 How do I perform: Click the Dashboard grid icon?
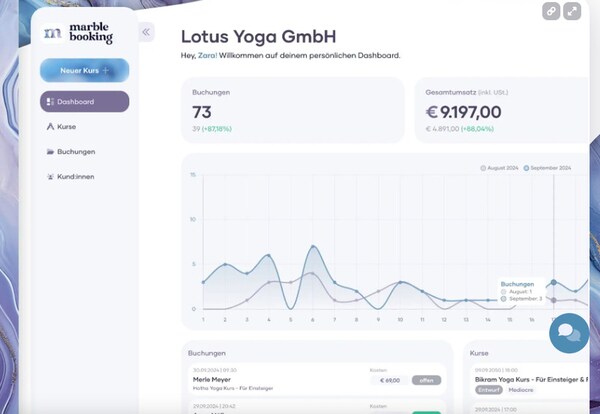(50, 102)
